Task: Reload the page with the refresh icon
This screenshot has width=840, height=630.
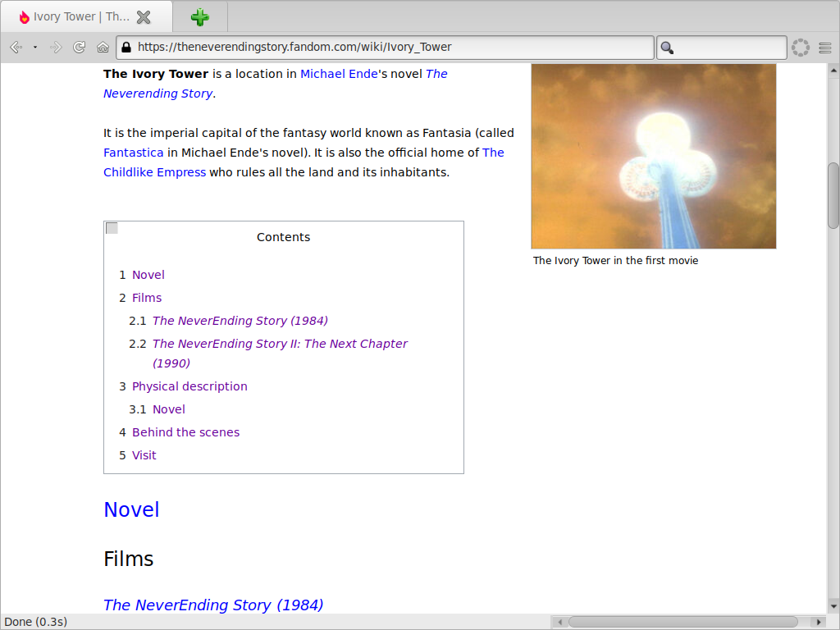Action: 80,48
